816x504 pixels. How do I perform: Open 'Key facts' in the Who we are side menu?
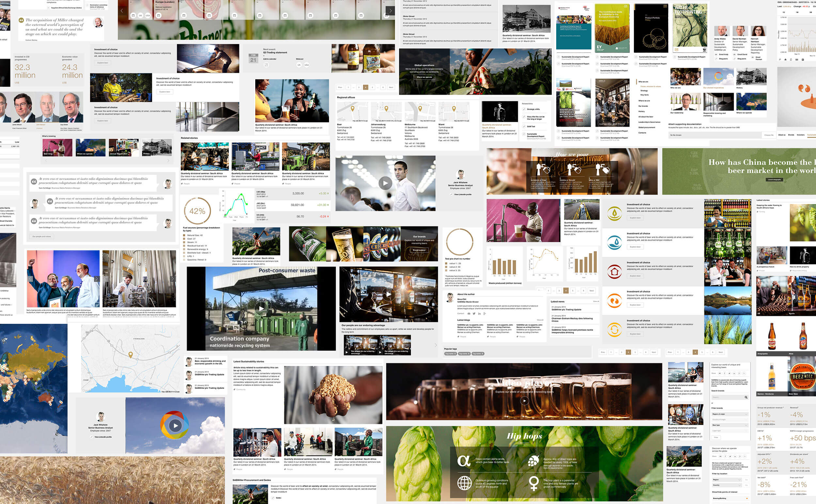645,95
